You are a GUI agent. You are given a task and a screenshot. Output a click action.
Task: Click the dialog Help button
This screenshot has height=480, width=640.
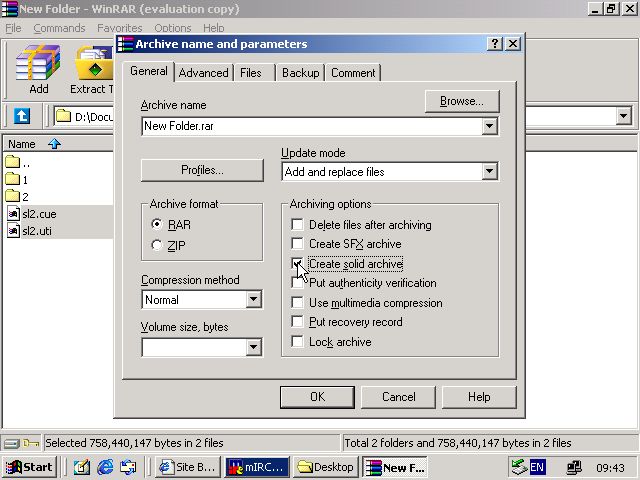pyautogui.click(x=479, y=397)
